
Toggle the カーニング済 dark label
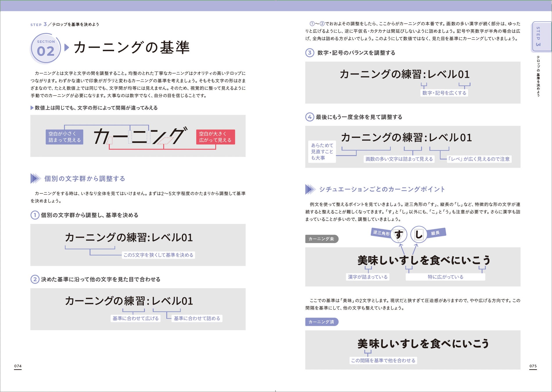click(x=321, y=322)
